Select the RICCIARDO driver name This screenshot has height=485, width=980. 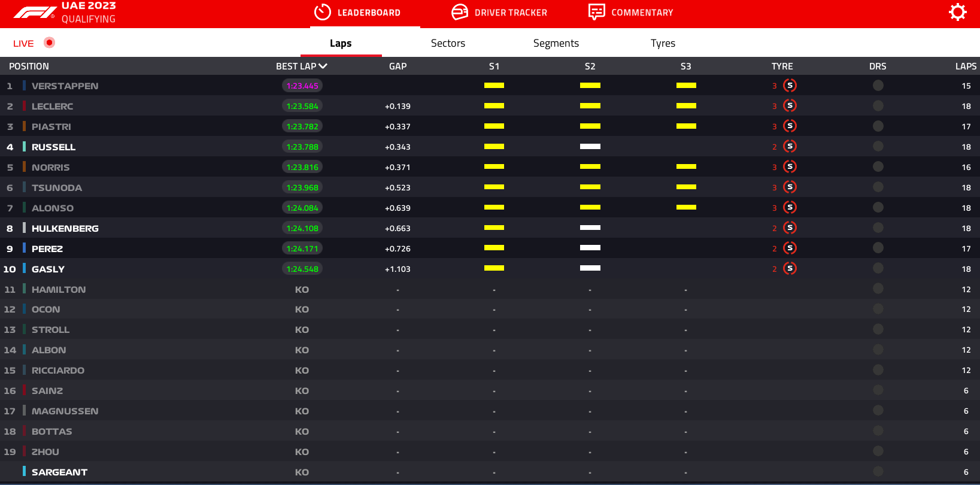click(58, 371)
